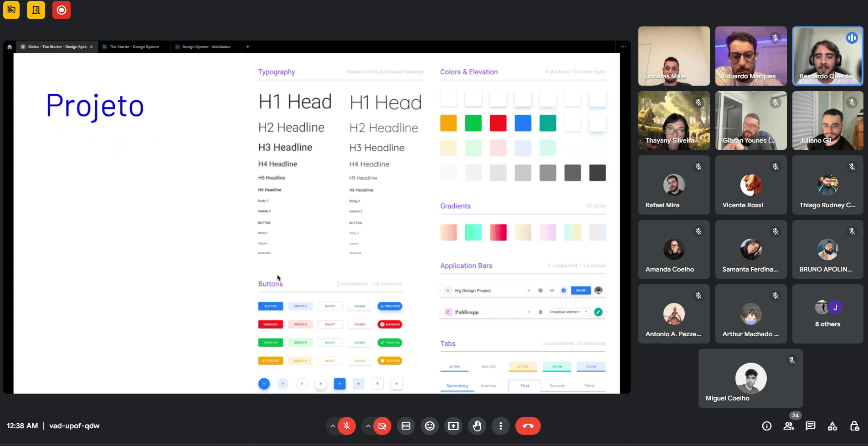
Task: Close the Slides tab
Action: (x=92, y=46)
